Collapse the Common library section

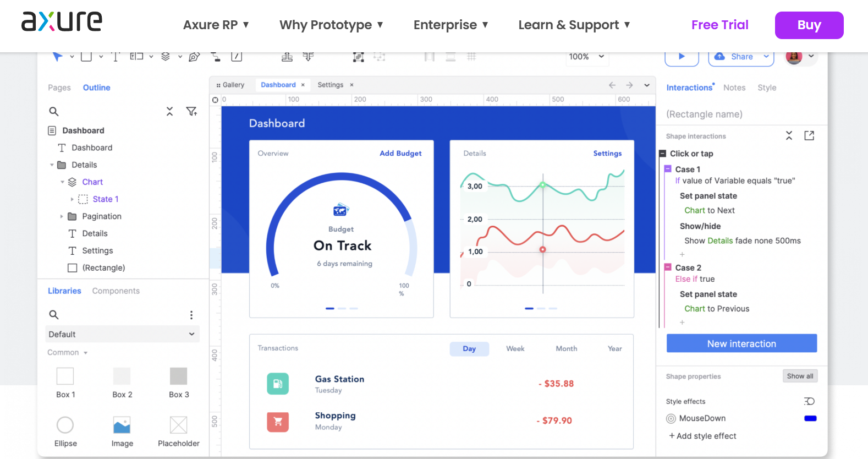86,353
